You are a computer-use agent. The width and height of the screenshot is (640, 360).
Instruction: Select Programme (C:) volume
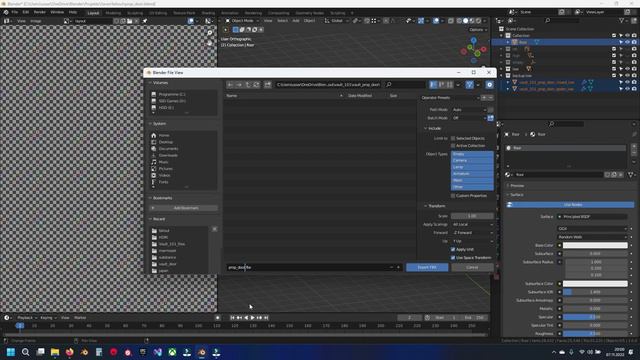pyautogui.click(x=172, y=94)
